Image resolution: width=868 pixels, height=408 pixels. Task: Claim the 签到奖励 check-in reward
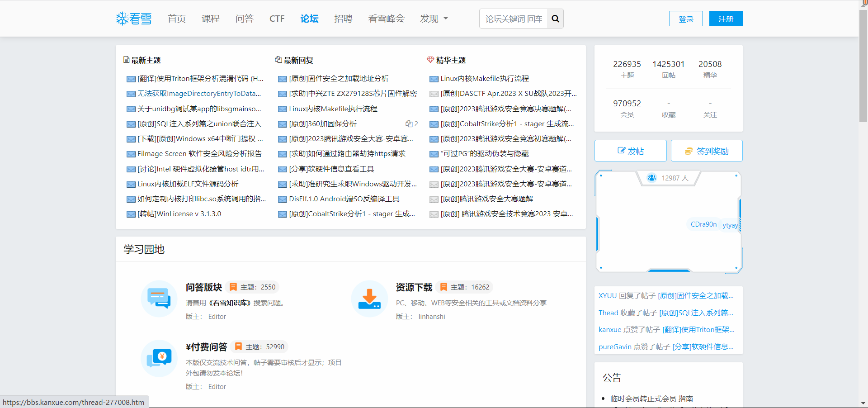707,151
